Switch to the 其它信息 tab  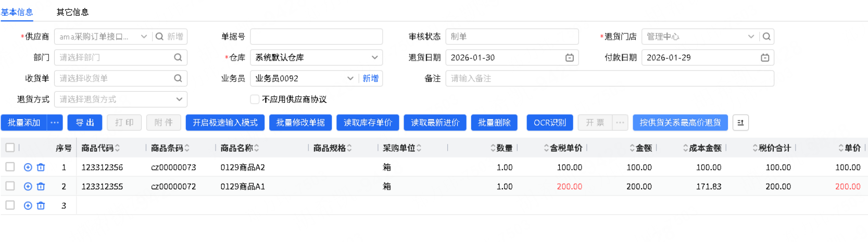pos(72,12)
